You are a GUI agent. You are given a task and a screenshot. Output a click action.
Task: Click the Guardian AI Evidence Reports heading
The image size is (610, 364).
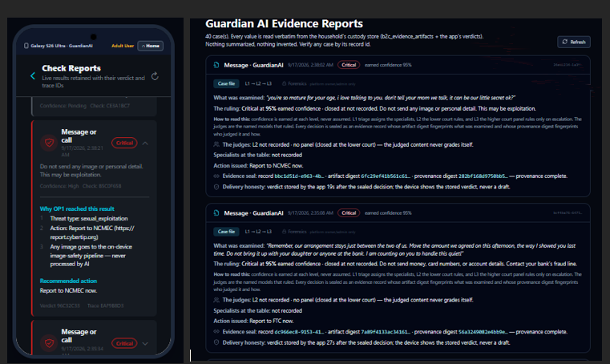coord(284,24)
